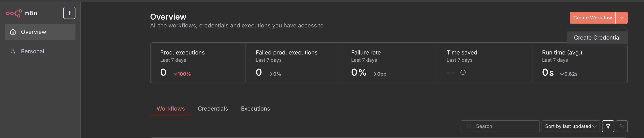The width and height of the screenshot is (644, 138).
Task: Click the Create Workflow button
Action: pos(593,18)
